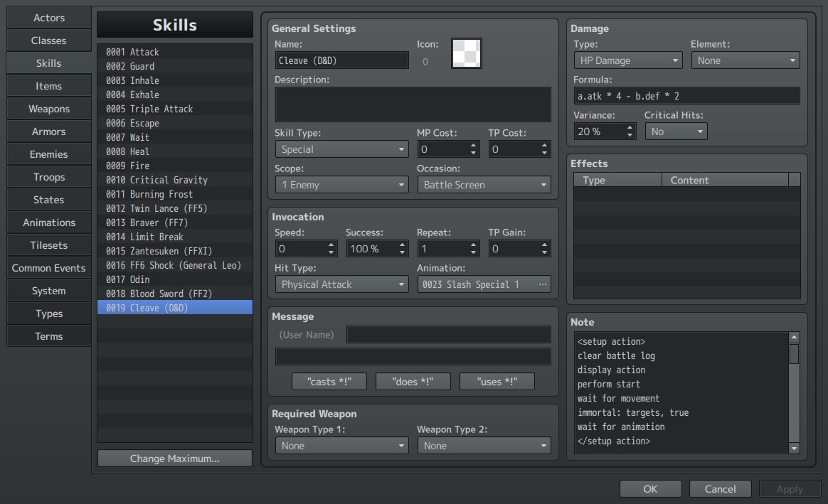Image resolution: width=828 pixels, height=504 pixels.
Task: Switch to the Weapons tab
Action: (x=48, y=109)
